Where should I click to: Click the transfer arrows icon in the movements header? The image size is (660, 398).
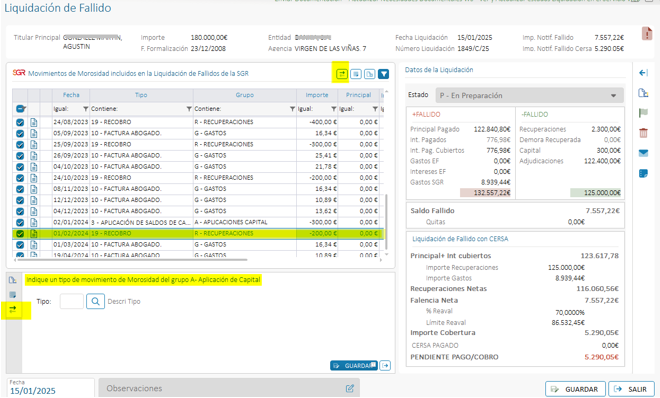(341, 74)
